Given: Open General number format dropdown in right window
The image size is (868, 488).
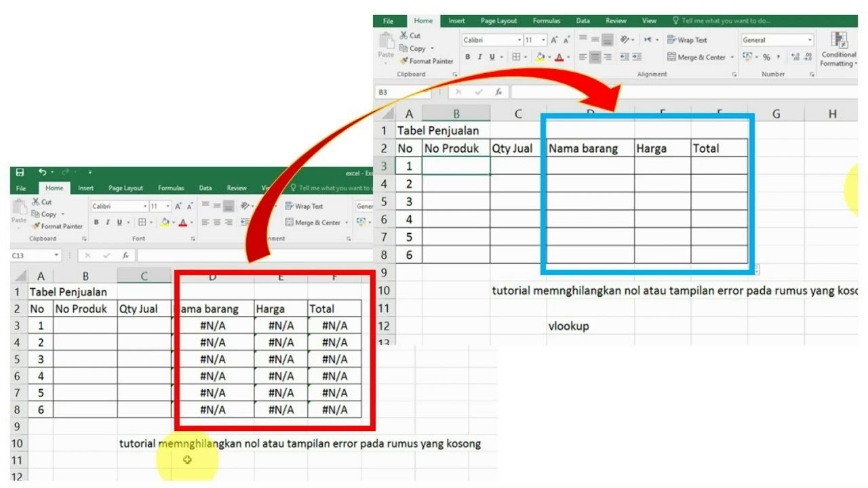Looking at the screenshot, I should click(810, 40).
